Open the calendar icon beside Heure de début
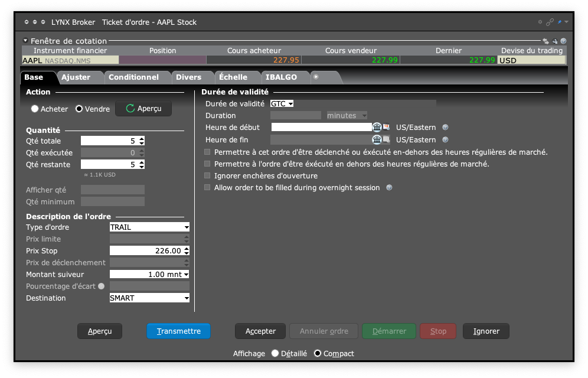Viewport: 588px width, 378px height. 386,127
